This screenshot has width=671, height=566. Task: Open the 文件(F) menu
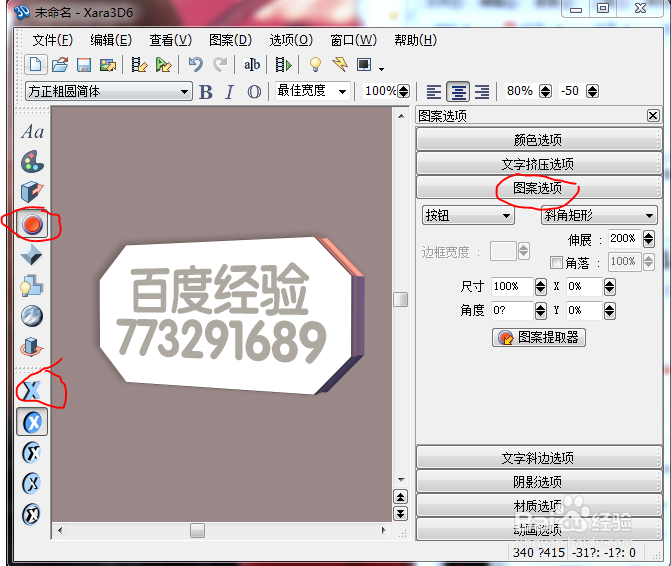tap(53, 40)
